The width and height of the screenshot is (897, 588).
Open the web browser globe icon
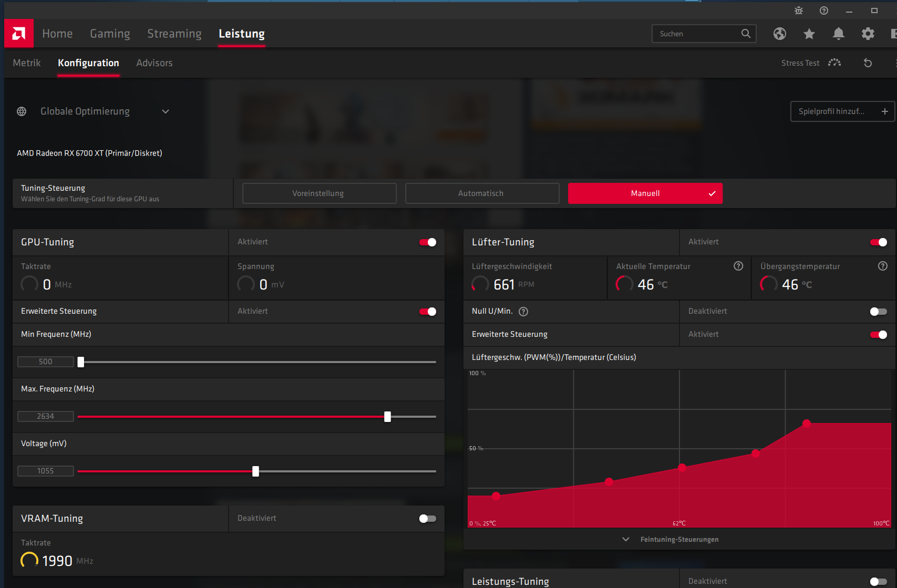pos(780,34)
